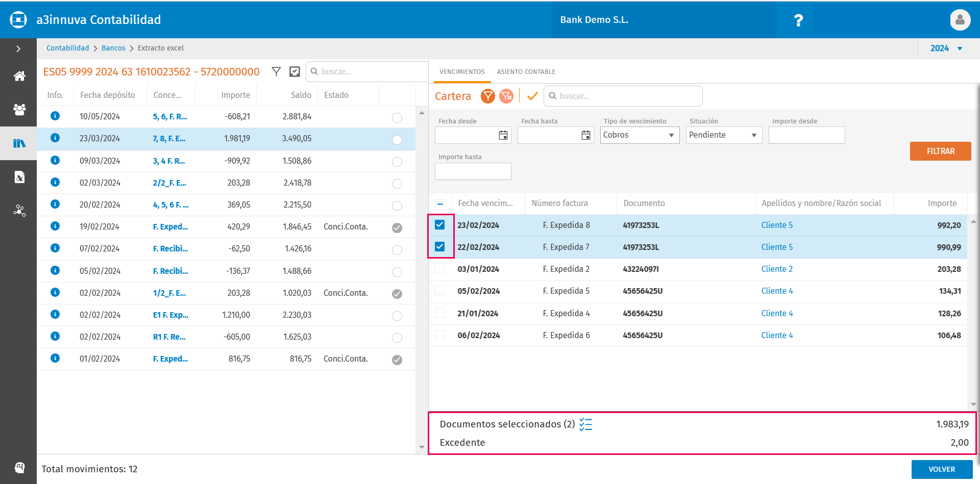Uncheck the F. Expedida 7 row checkbox
Image resolution: width=980 pixels, height=484 pixels.
point(439,246)
